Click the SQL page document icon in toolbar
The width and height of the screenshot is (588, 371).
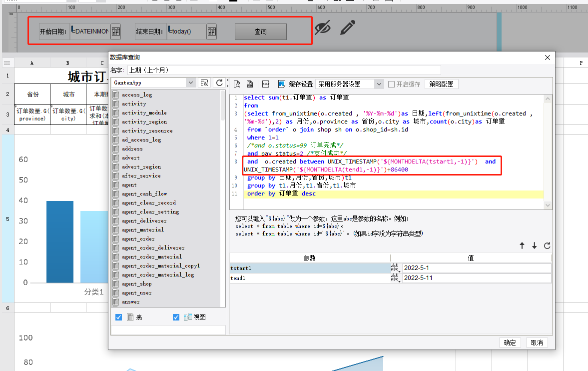(250, 84)
